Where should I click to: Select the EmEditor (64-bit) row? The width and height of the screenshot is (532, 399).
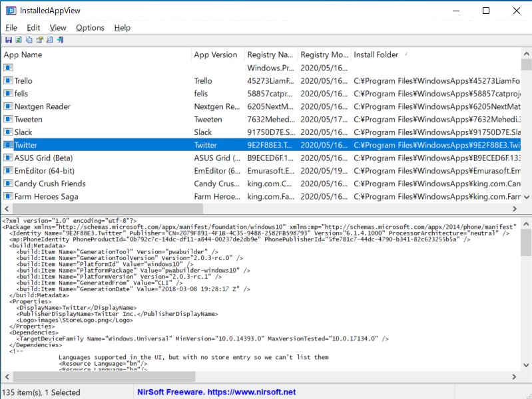(261, 170)
